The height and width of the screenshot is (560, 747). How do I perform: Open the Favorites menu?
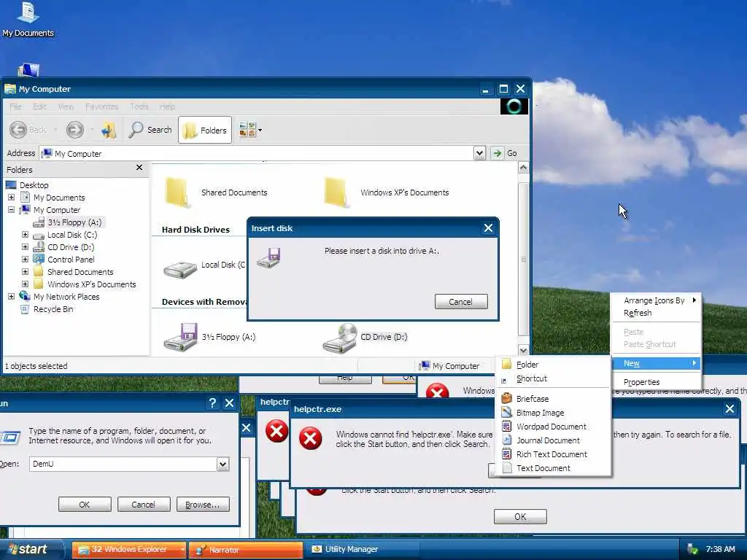pos(101,106)
